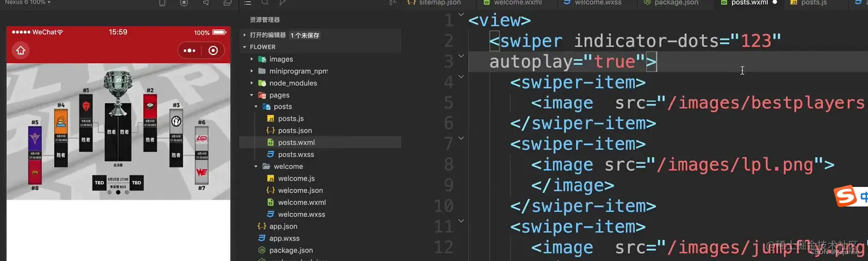Select posts.wxml in the file tree
This screenshot has height=261, width=868.
pos(320,142)
